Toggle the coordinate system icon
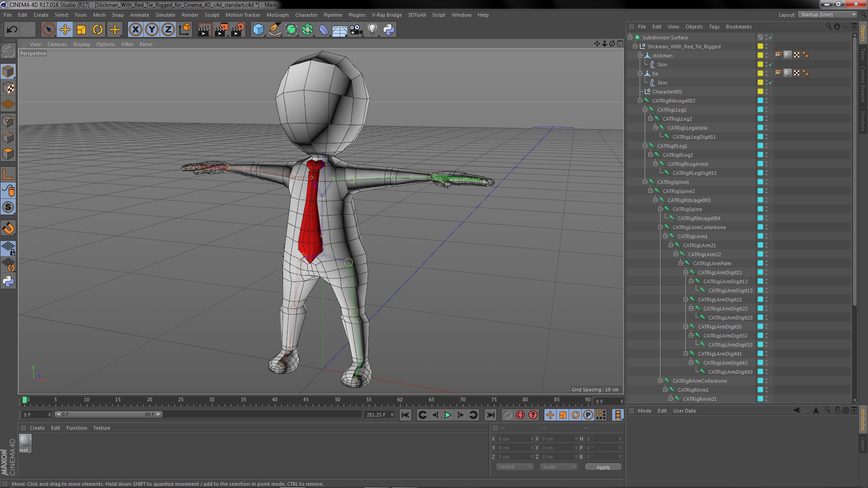 coord(184,30)
